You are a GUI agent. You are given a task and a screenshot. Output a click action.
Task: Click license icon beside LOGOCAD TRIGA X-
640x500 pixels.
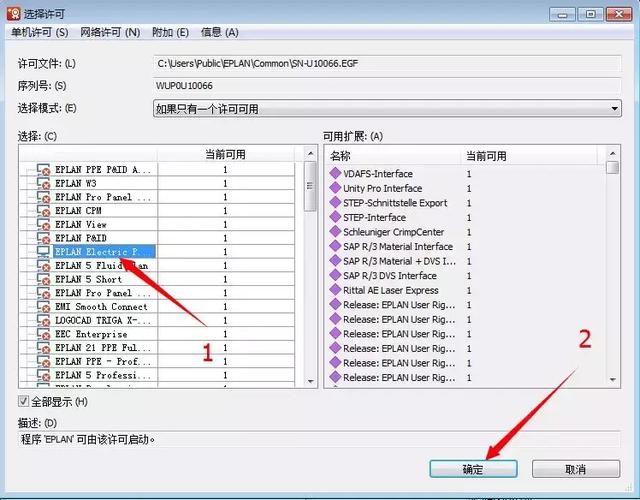click(44, 320)
